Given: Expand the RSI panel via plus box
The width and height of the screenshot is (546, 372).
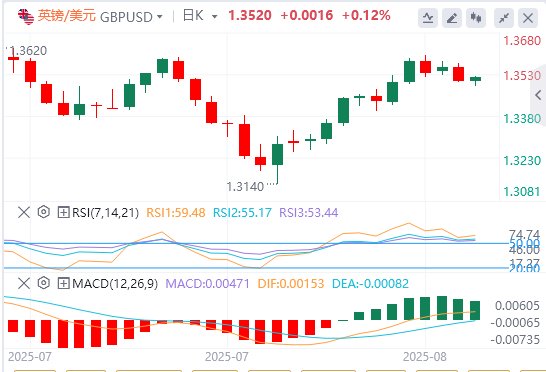Looking at the screenshot, I should pos(63,212).
